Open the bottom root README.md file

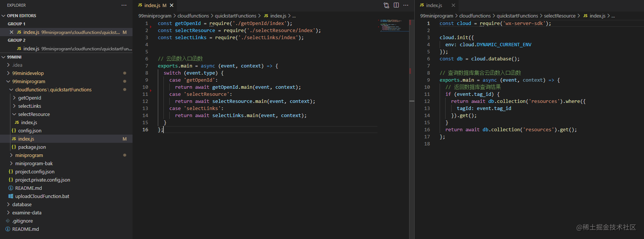click(66, 229)
